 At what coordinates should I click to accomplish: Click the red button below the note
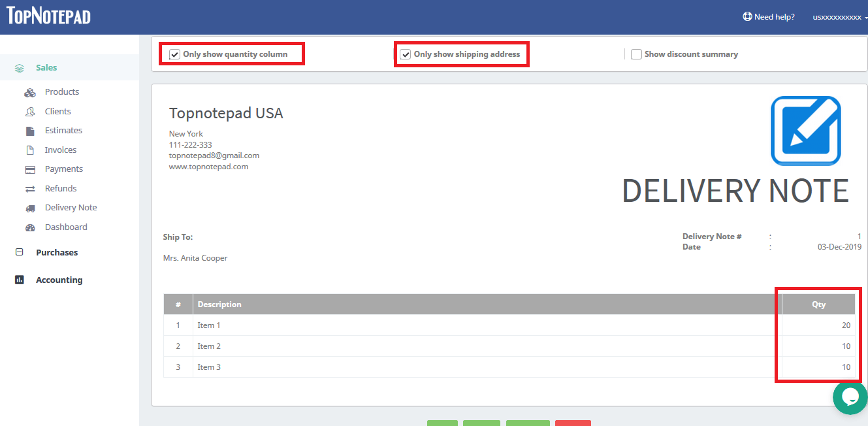[x=573, y=423]
